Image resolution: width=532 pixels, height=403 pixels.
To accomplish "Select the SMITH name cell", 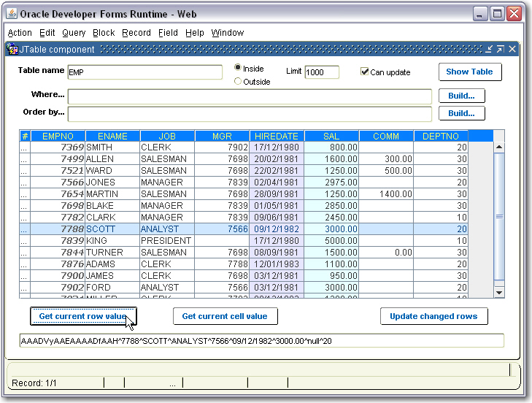I will point(112,147).
